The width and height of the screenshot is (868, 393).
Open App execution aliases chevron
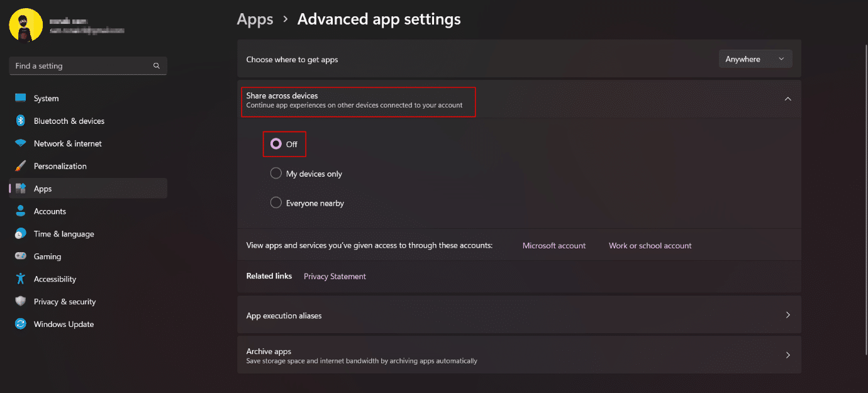pos(787,315)
